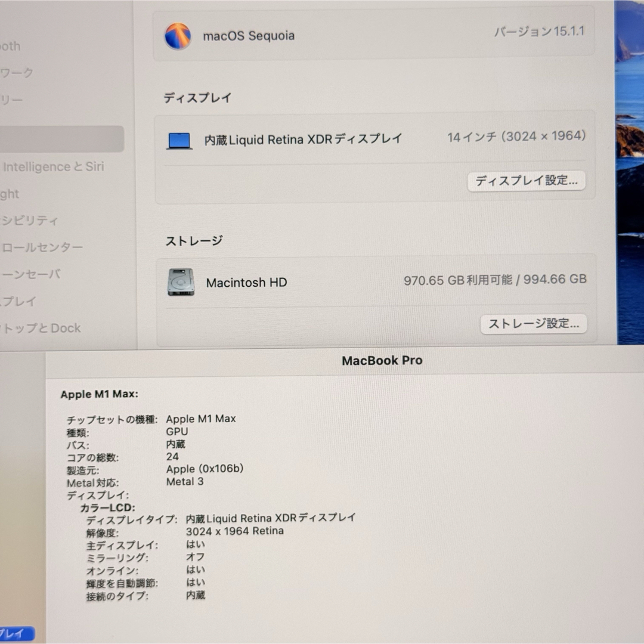Open the sidebar item ending in トップとDock
The width and height of the screenshot is (644, 644).
[x=41, y=328]
